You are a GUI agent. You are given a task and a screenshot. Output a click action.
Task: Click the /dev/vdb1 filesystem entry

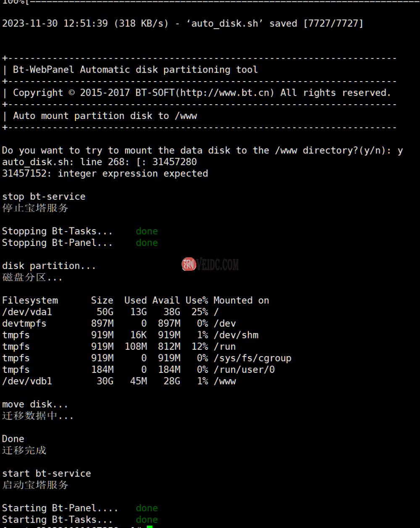tap(27, 381)
